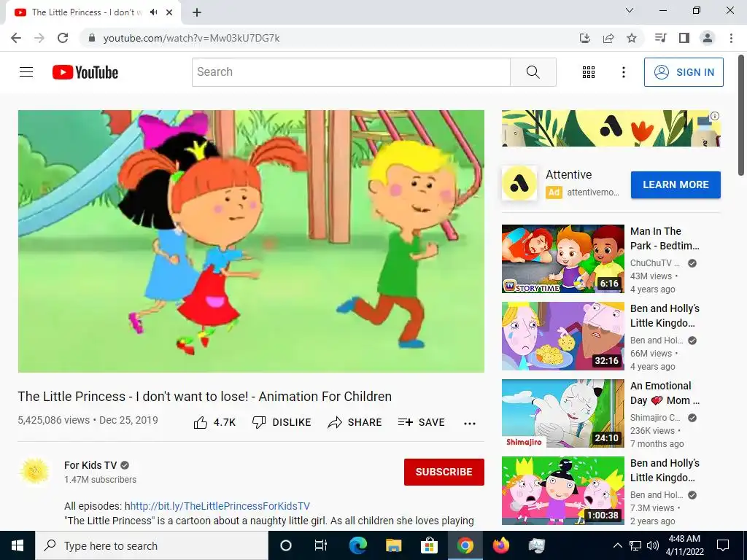
Task: Open the For Kids TV channel name
Action: (90, 465)
